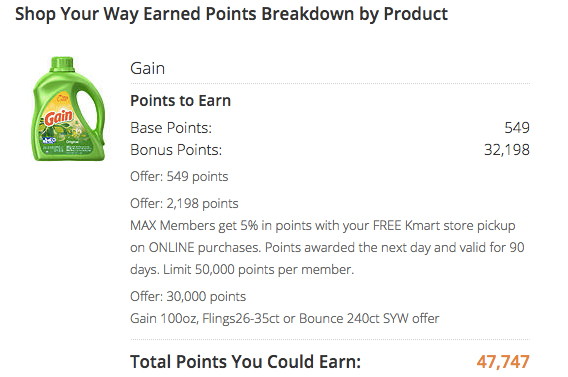The image size is (568, 377).
Task: Click the green cap of the detergent bottle
Action: click(x=62, y=63)
